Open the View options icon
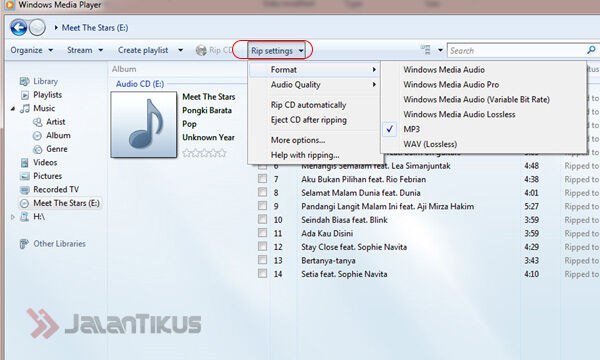The height and width of the screenshot is (360, 600). click(426, 50)
